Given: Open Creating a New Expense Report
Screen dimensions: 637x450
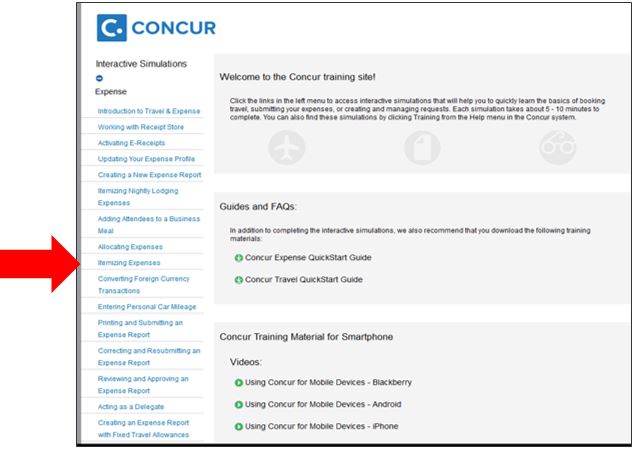Looking at the screenshot, I should [x=150, y=175].
